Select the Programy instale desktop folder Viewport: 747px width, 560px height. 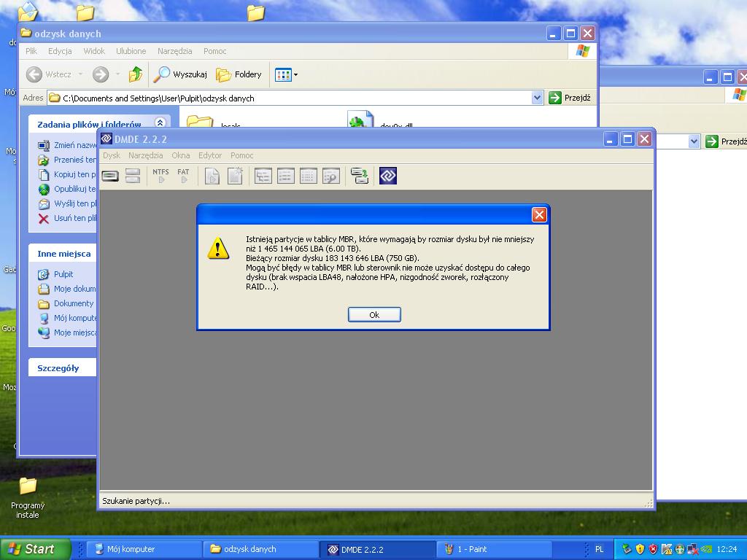[x=28, y=497]
